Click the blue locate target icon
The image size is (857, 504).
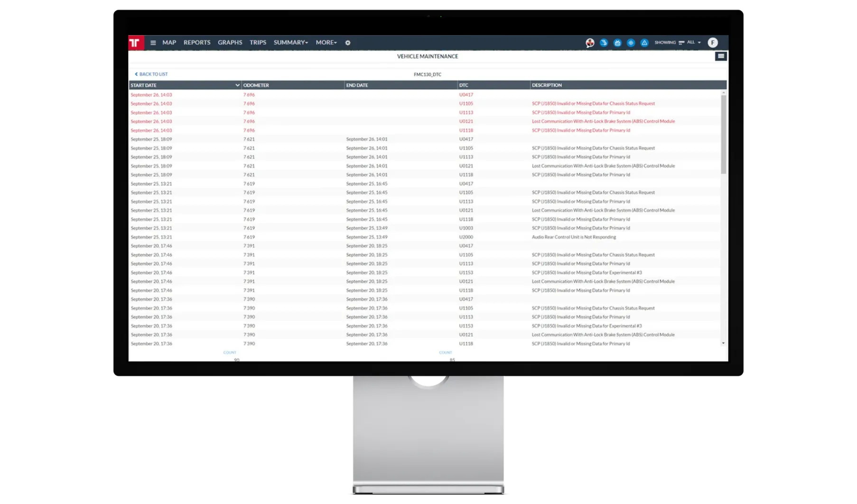631,43
